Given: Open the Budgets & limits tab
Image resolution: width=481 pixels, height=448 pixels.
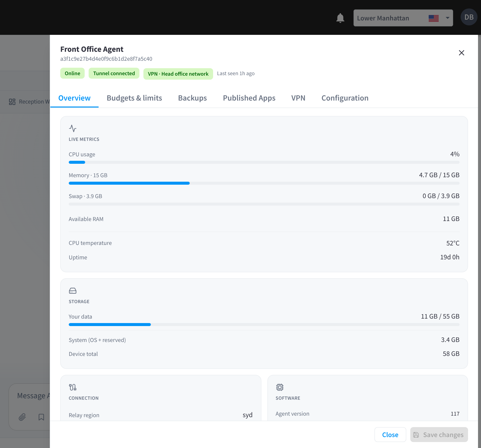Looking at the screenshot, I should click(134, 98).
